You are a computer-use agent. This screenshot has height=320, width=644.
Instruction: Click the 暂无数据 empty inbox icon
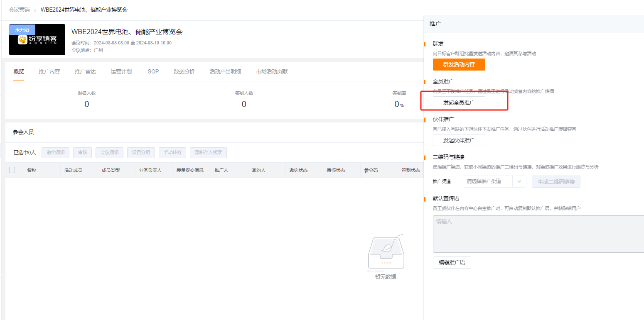pyautogui.click(x=386, y=253)
